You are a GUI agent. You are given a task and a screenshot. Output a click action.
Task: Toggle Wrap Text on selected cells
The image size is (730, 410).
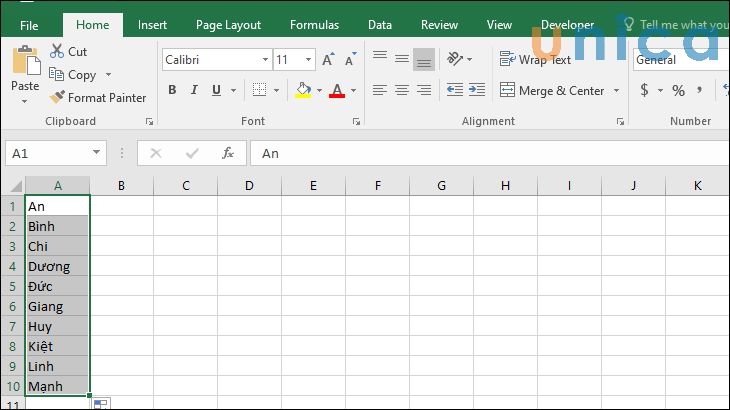pyautogui.click(x=535, y=60)
